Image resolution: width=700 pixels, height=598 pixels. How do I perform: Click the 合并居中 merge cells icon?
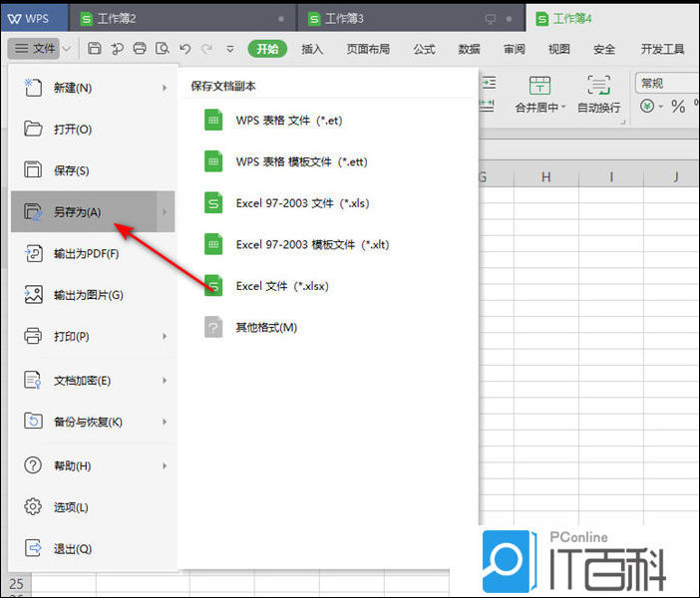[x=539, y=85]
